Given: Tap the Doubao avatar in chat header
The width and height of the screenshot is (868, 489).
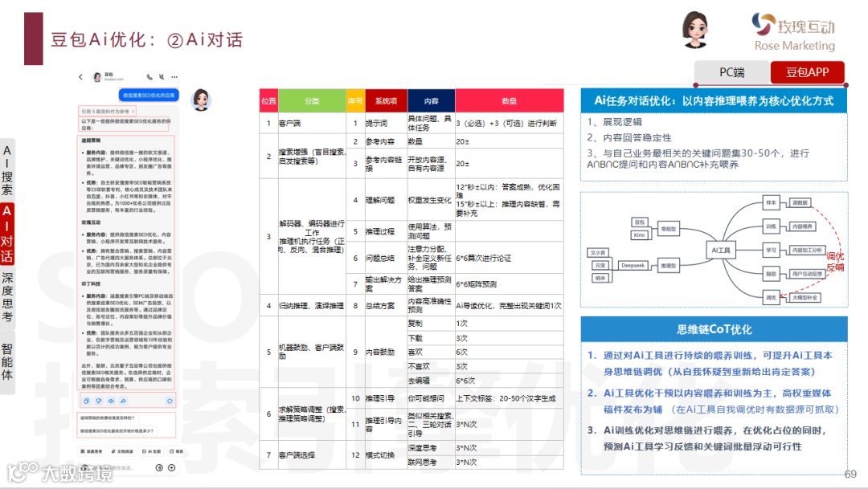Looking at the screenshot, I should (97, 77).
